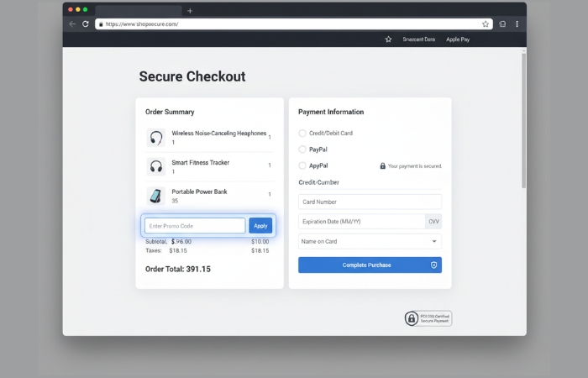The height and width of the screenshot is (378, 588).
Task: Focus the Enter Promo Code field
Action: [195, 226]
